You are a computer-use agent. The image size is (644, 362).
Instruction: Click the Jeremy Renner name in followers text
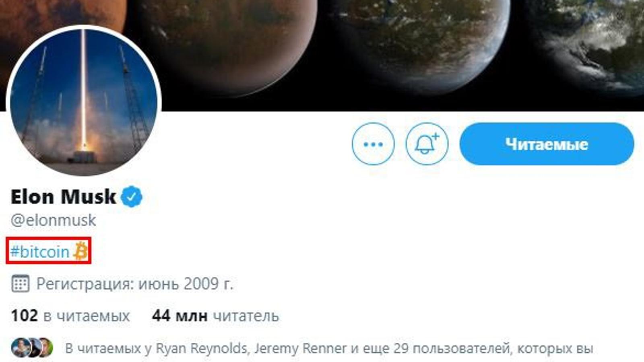point(300,348)
